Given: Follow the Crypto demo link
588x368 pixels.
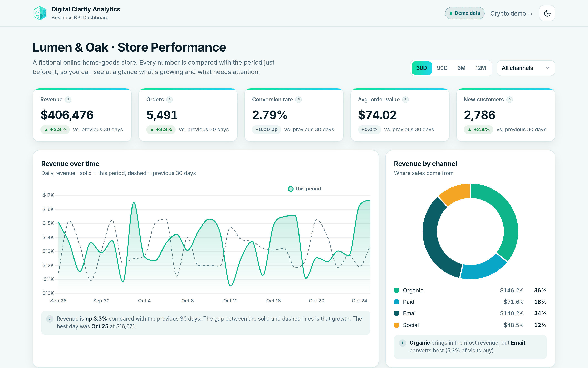Looking at the screenshot, I should click(511, 14).
